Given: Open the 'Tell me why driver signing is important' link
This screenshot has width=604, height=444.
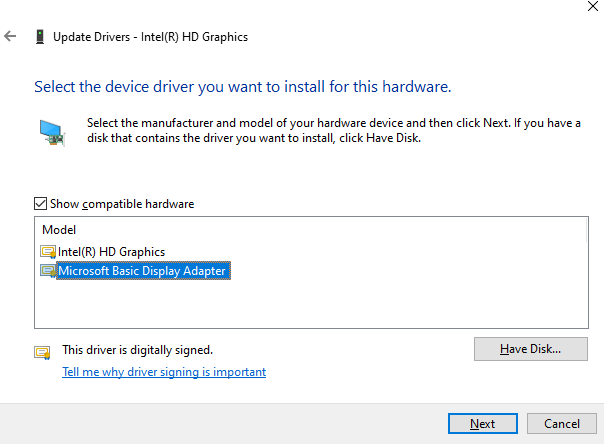Looking at the screenshot, I should pos(164,372).
